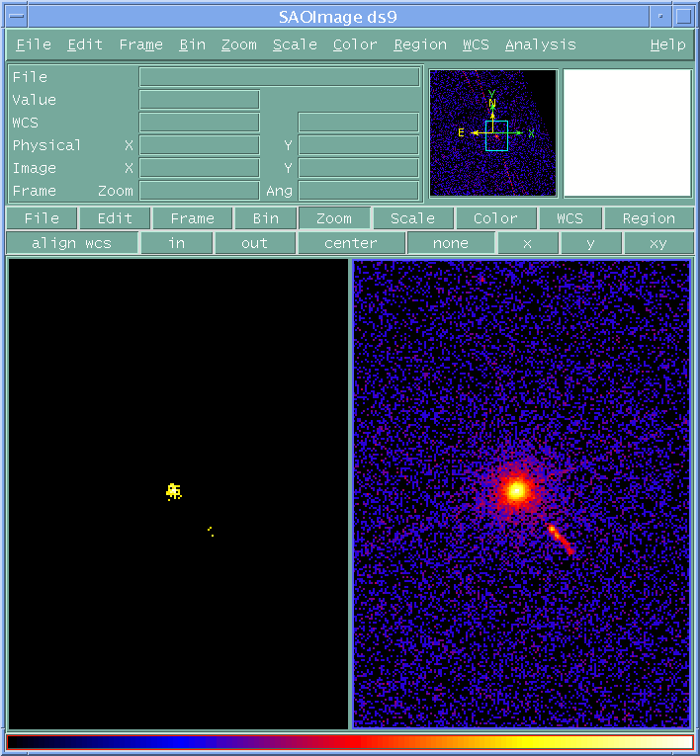Screen dimensions: 700x756
Task: Maximize the SAOImage ds9 window
Action: pyautogui.click(x=684, y=16)
